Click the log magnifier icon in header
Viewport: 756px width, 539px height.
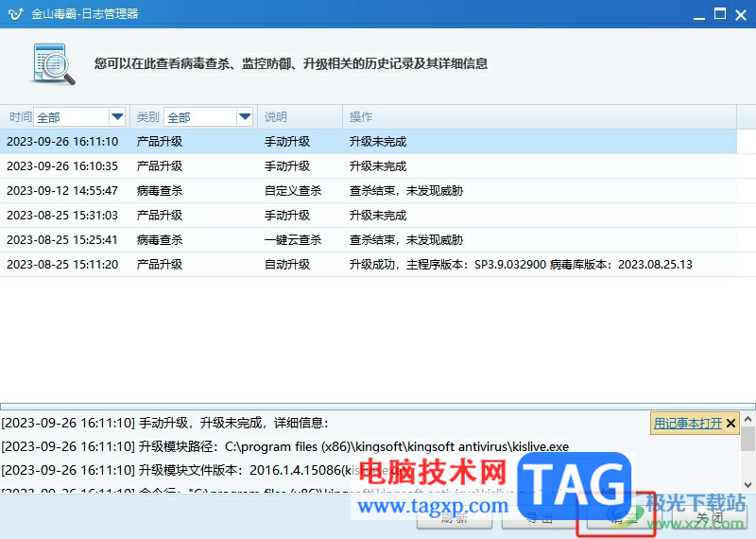pyautogui.click(x=54, y=64)
